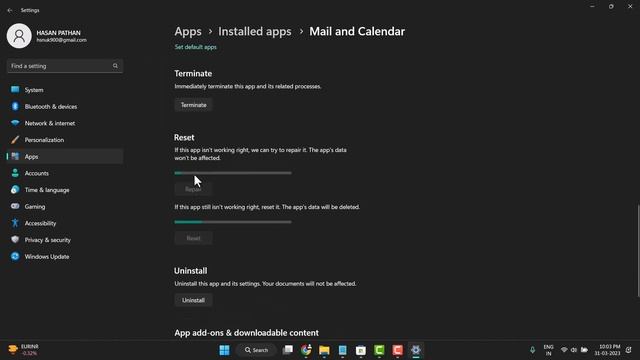Click the microphone icon in system tray

(532, 350)
